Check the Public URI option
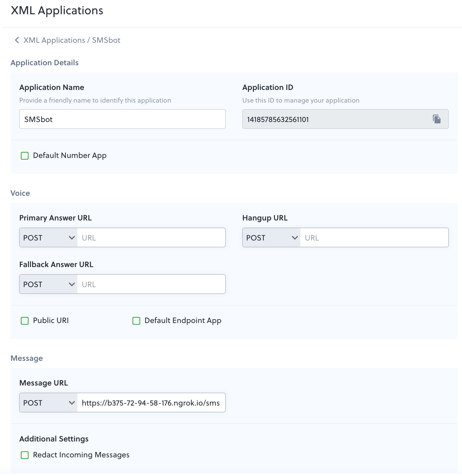462x476 pixels. pos(25,321)
